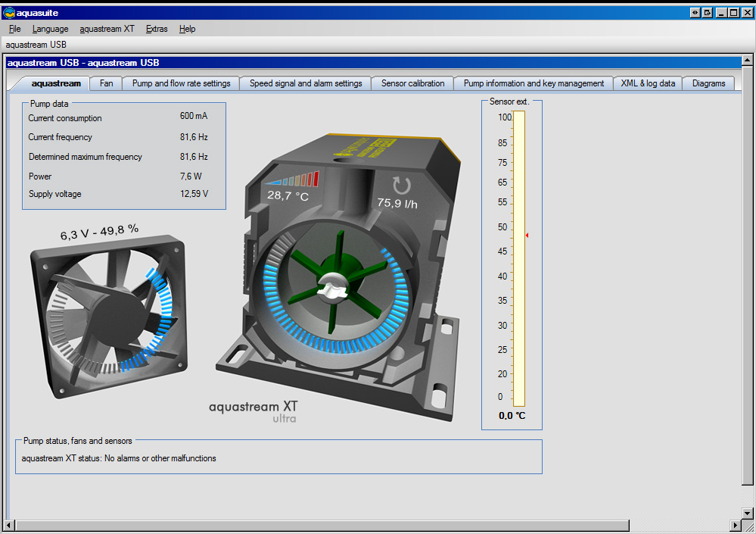Open the Extras menu

point(157,29)
